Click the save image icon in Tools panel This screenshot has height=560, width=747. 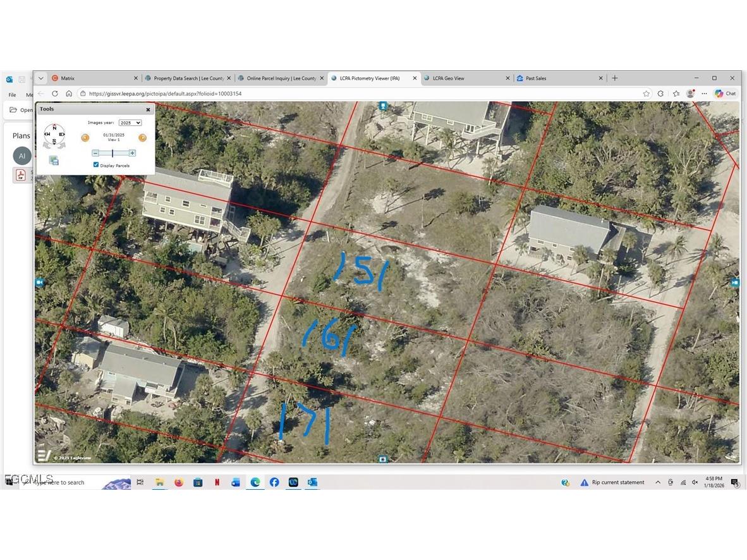point(54,160)
